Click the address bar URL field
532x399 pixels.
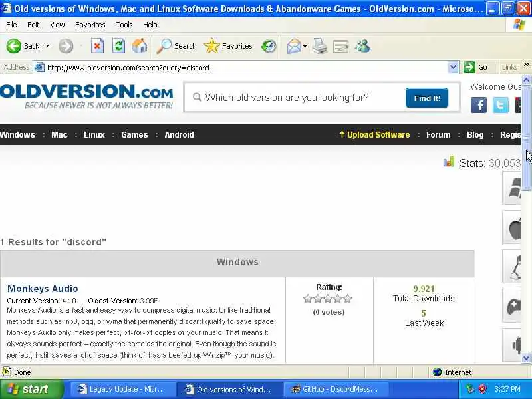pos(246,68)
